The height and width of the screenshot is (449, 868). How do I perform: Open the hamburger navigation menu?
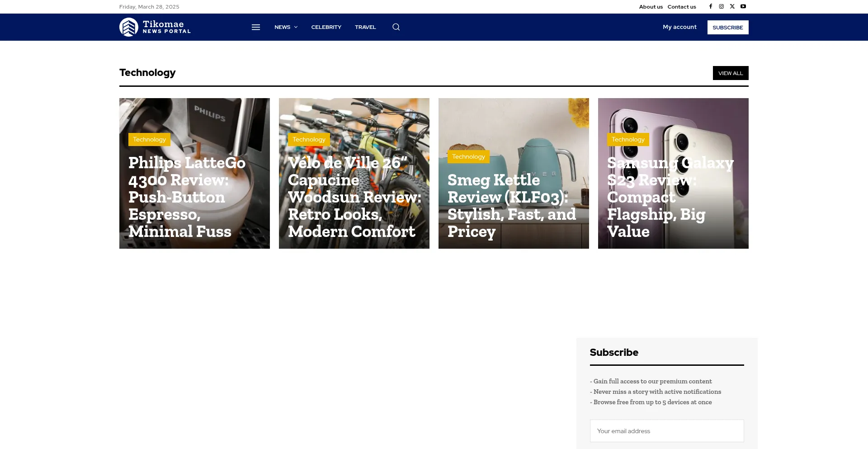(x=256, y=27)
